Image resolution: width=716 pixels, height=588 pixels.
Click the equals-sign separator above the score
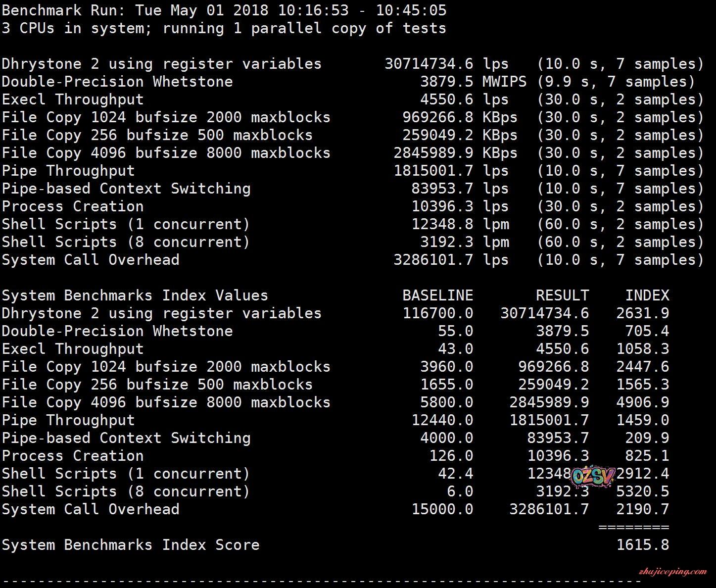point(633,527)
